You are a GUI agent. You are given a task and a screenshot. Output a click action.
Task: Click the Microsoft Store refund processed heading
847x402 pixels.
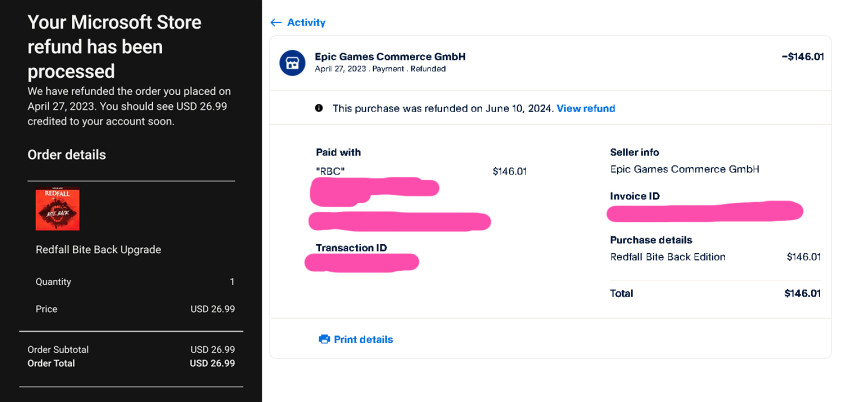(115, 47)
